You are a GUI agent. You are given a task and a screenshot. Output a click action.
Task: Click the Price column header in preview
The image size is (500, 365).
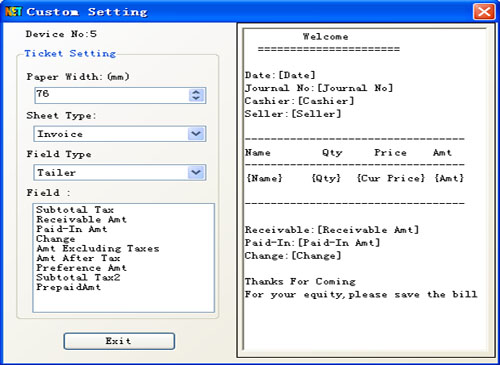pyautogui.click(x=390, y=153)
